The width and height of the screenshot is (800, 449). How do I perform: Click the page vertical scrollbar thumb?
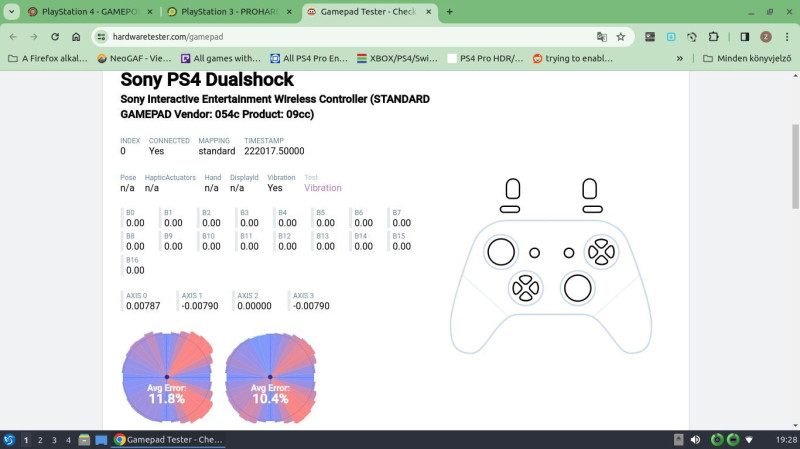coord(795,166)
